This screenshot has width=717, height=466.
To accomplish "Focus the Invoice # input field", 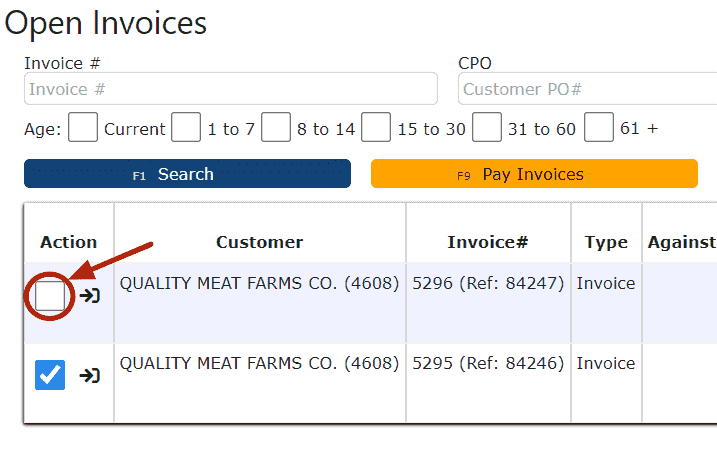I will (x=230, y=89).
